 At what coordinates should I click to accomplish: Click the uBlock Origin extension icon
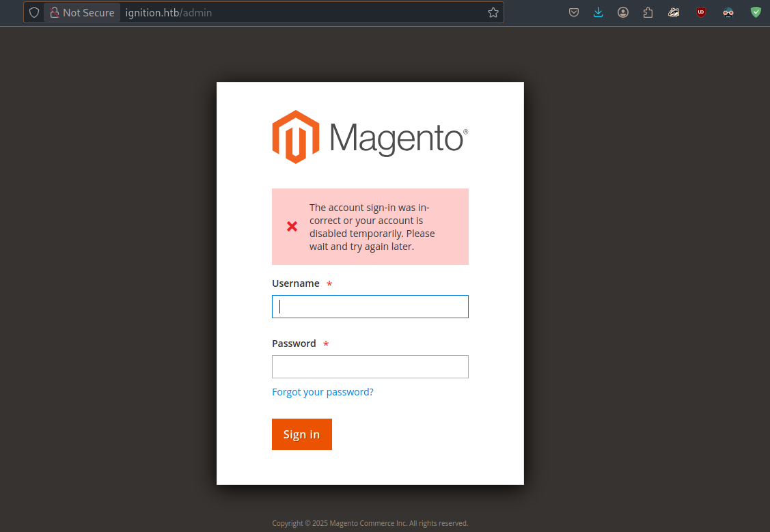point(701,13)
